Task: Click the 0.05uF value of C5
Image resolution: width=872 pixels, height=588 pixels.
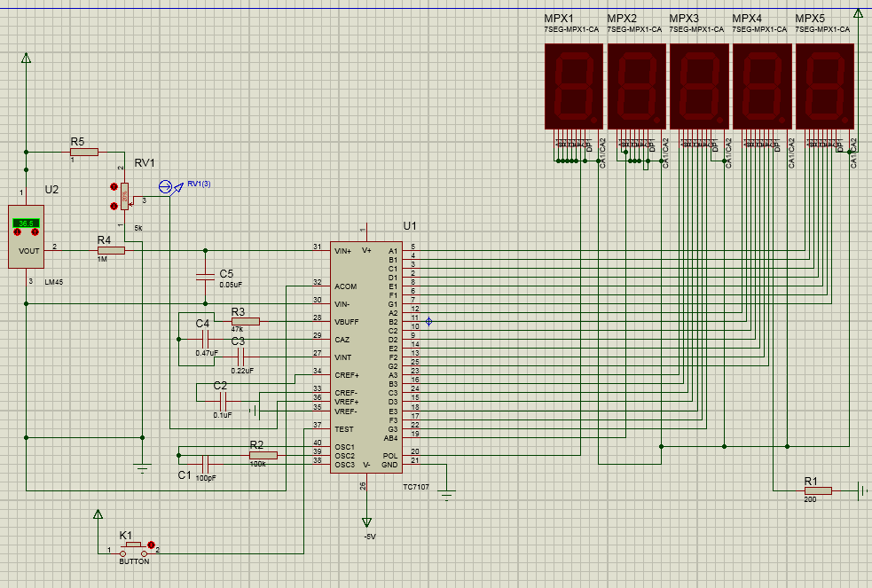Action: pos(231,285)
